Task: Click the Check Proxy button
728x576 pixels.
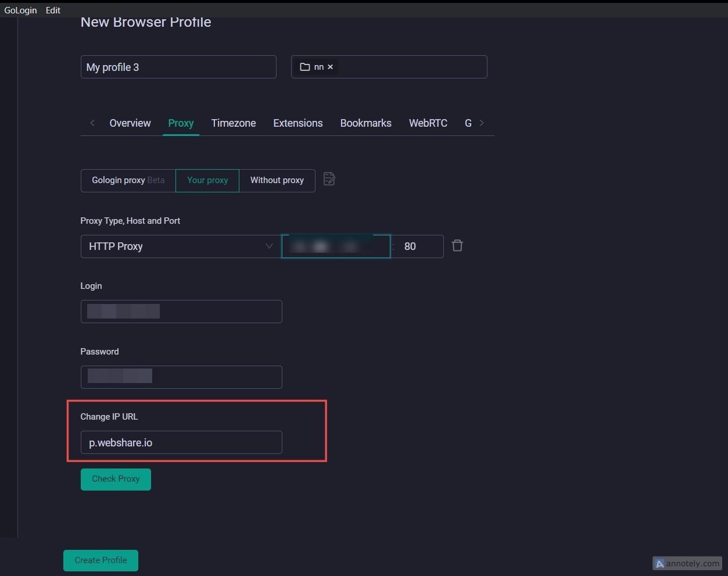Action: tap(116, 479)
